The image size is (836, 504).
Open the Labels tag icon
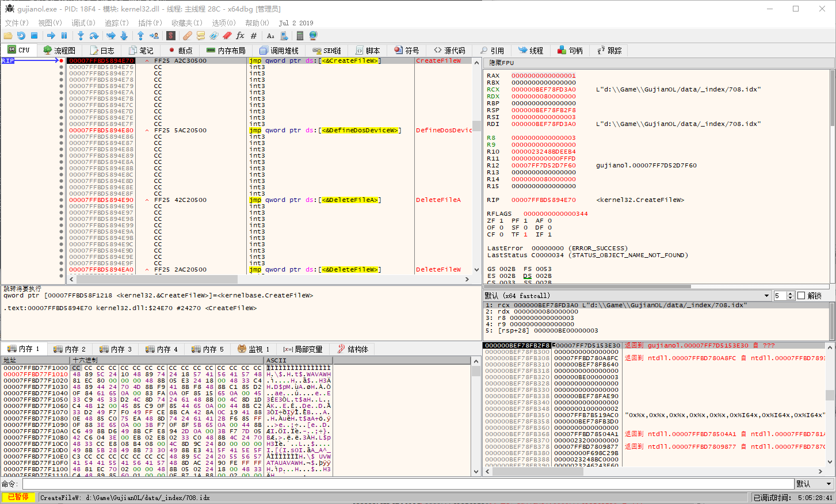coord(214,36)
